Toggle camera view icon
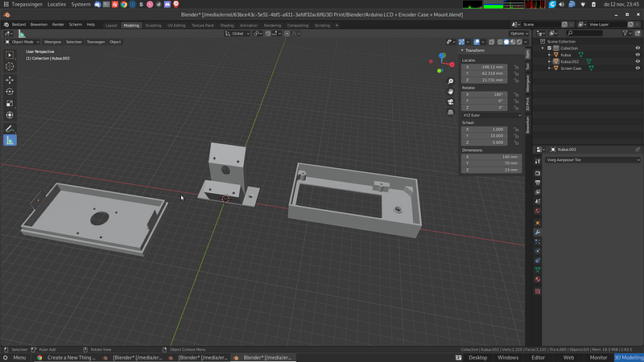644x362 pixels. point(451,102)
